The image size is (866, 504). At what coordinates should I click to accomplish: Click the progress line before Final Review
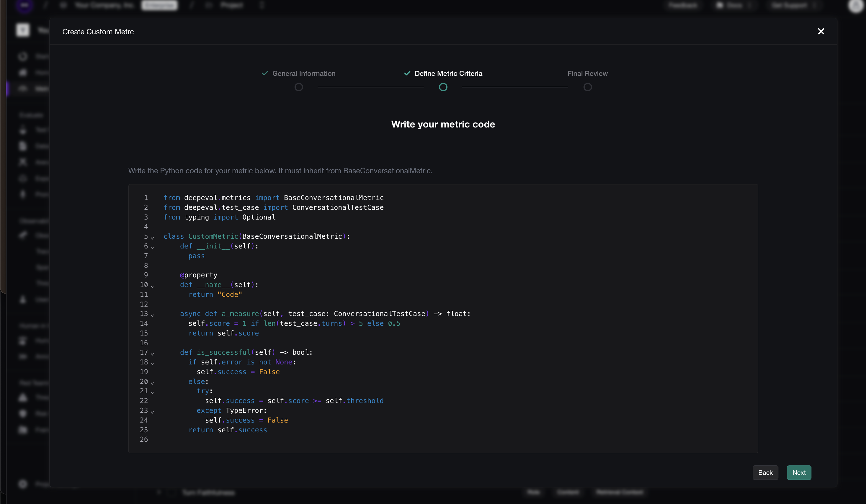pos(514,87)
